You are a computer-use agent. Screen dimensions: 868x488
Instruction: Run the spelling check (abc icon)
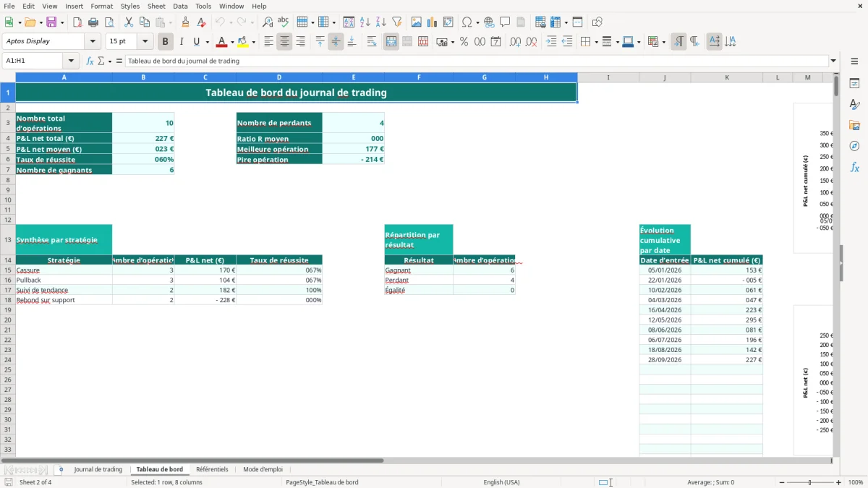tap(284, 22)
